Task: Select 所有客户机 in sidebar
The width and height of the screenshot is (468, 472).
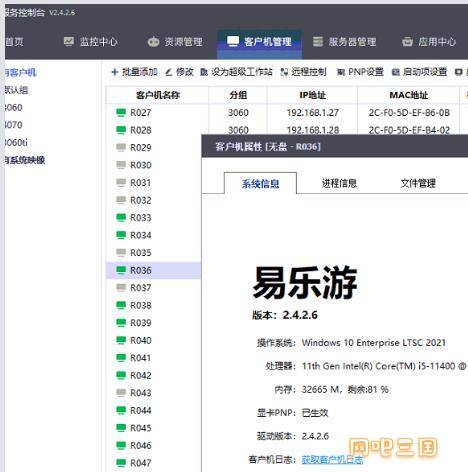Action: point(20,72)
